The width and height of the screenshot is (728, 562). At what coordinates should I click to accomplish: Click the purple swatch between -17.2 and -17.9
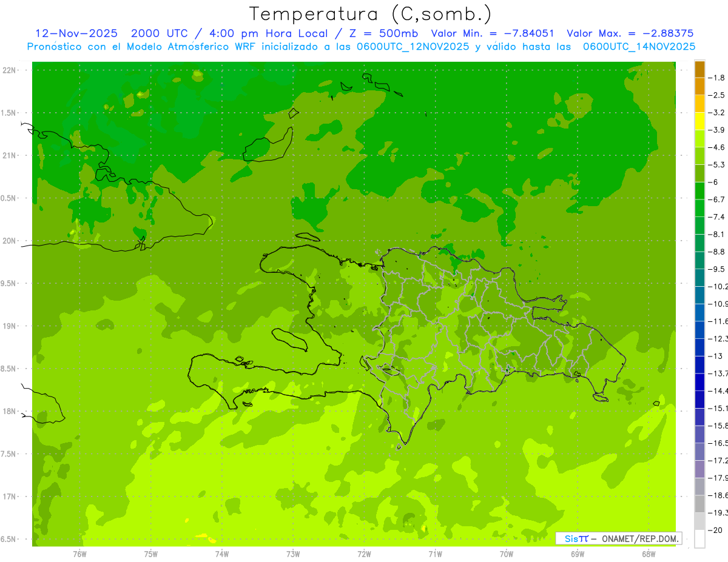click(699, 469)
